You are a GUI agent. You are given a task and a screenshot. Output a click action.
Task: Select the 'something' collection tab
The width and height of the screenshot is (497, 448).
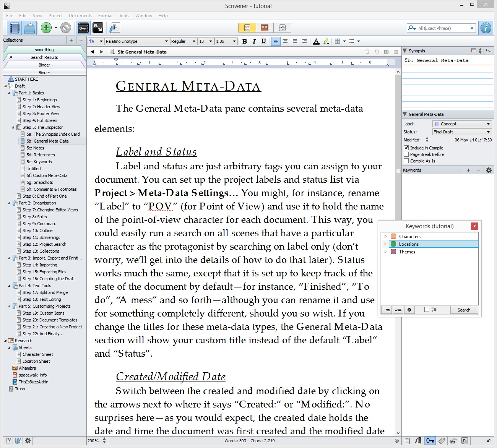(44, 50)
